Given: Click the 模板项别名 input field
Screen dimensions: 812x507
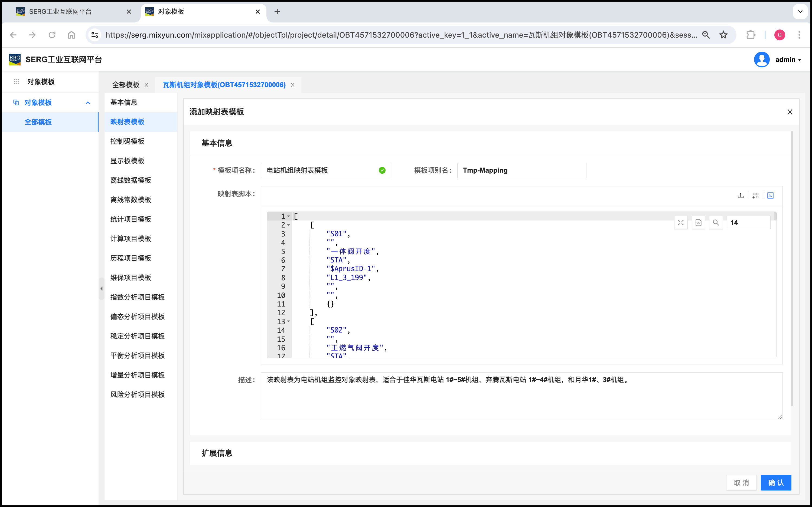Looking at the screenshot, I should (521, 170).
